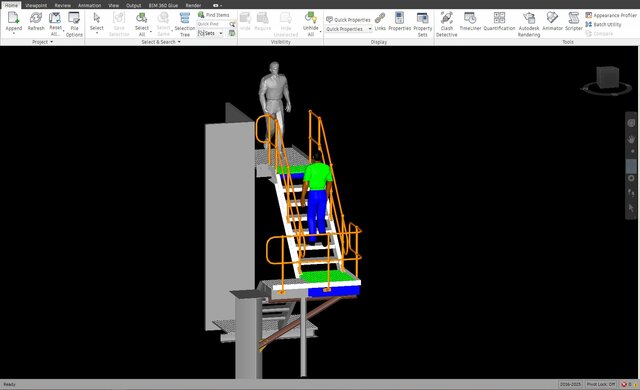Click the steering wheel navigation bar icon
The height and width of the screenshot is (390, 640).
(x=631, y=123)
